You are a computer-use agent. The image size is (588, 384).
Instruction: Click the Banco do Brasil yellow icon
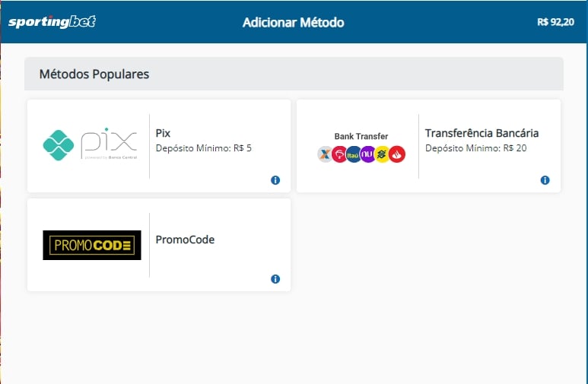[x=383, y=154]
